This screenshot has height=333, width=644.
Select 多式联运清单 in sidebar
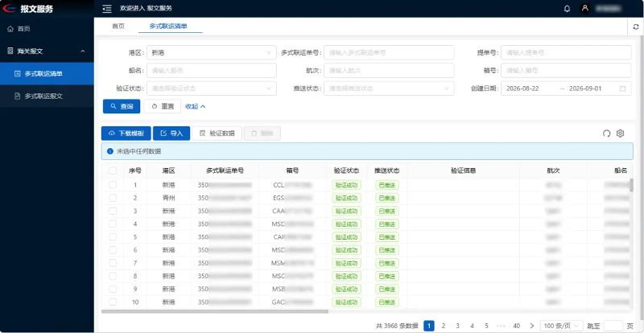point(47,74)
